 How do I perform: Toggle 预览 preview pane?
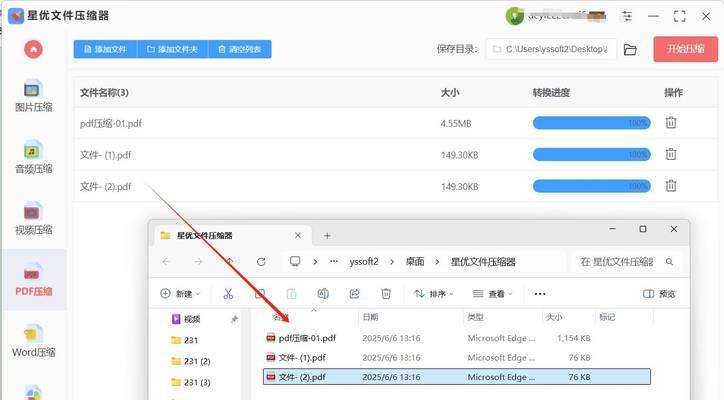click(x=659, y=294)
